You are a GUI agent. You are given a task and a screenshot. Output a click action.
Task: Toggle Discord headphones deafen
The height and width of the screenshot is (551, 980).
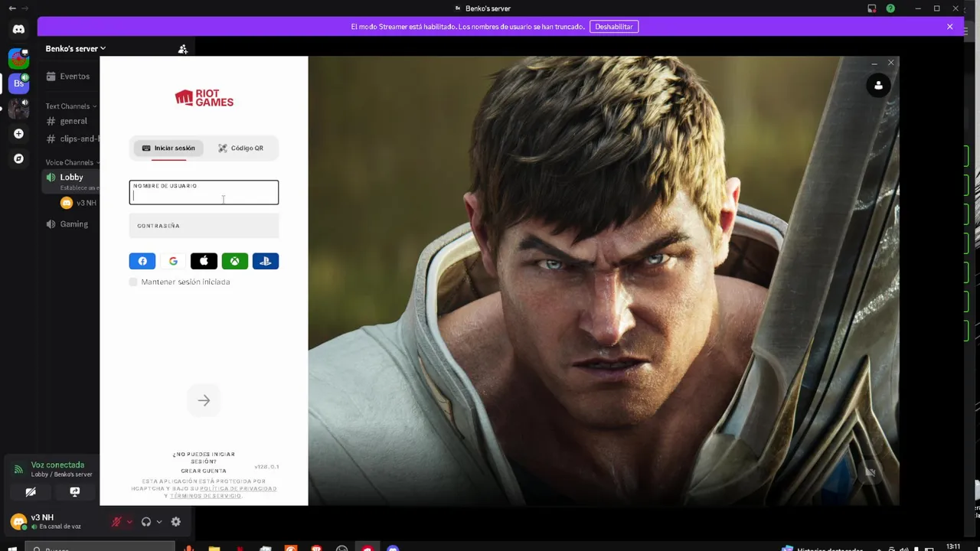145,522
